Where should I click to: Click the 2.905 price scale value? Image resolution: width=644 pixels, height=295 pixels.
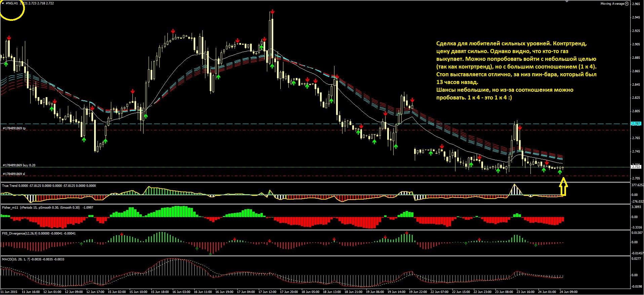point(636,44)
